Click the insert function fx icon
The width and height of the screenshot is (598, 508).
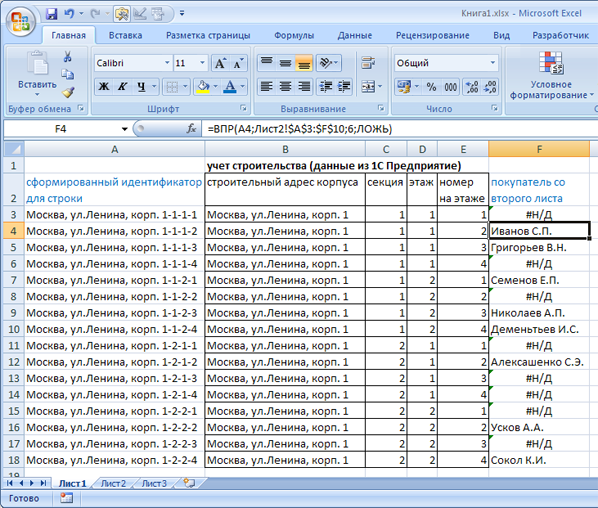click(191, 129)
